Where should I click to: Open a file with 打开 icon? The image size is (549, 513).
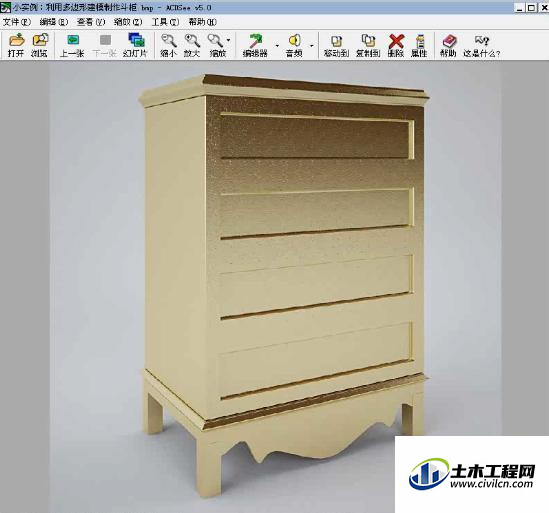(16, 45)
